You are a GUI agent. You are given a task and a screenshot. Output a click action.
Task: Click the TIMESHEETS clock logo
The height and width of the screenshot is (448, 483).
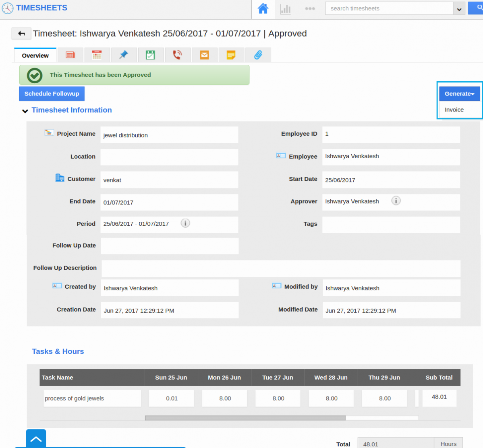[8, 8]
